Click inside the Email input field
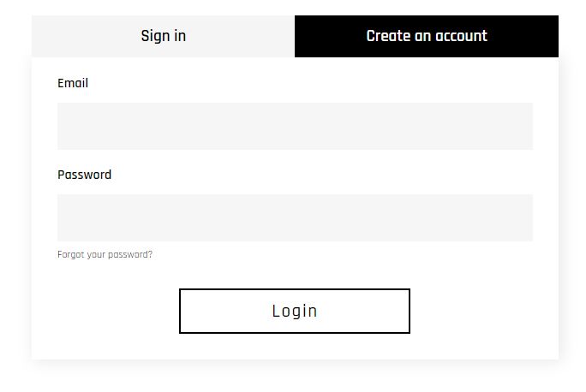The image size is (586, 392). click(x=295, y=126)
